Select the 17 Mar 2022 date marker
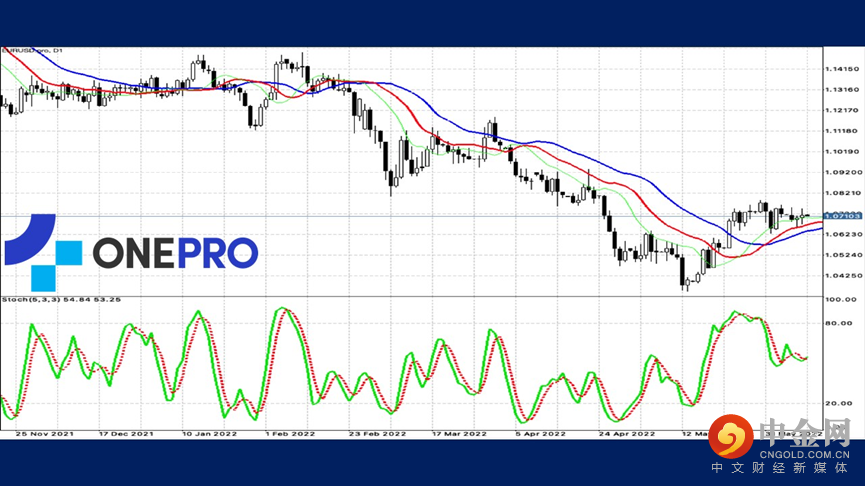 [459, 434]
